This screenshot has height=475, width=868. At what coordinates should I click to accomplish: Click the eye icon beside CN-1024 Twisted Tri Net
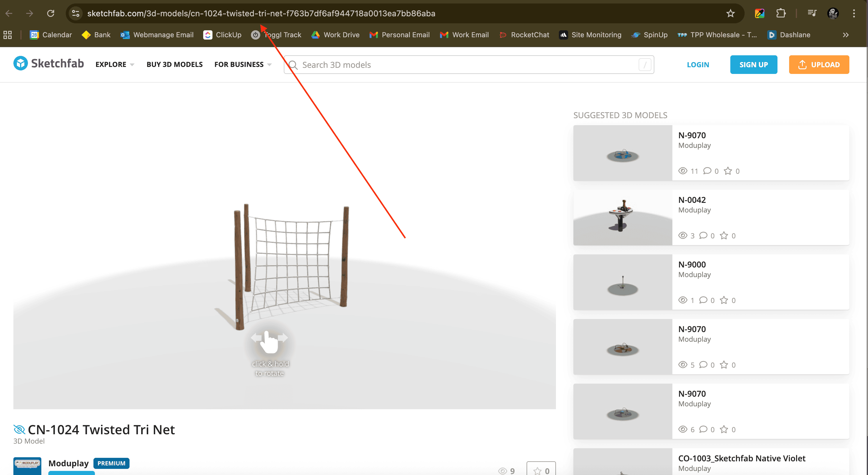tap(19, 429)
